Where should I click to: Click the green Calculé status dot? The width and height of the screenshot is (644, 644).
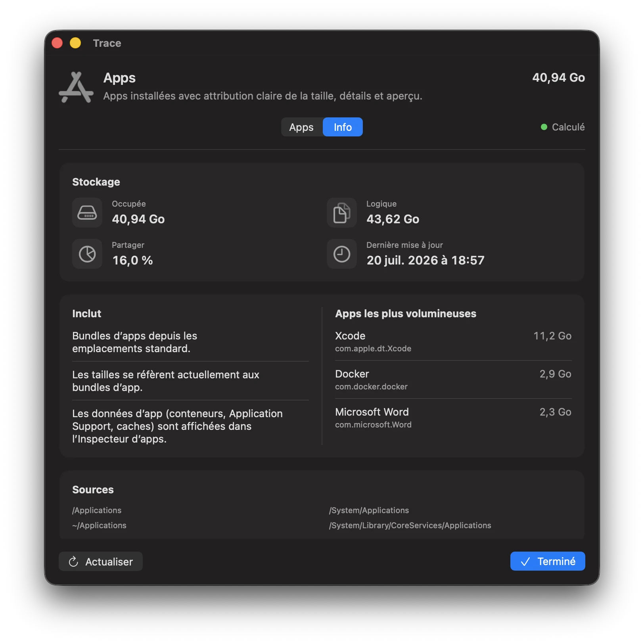(x=544, y=127)
